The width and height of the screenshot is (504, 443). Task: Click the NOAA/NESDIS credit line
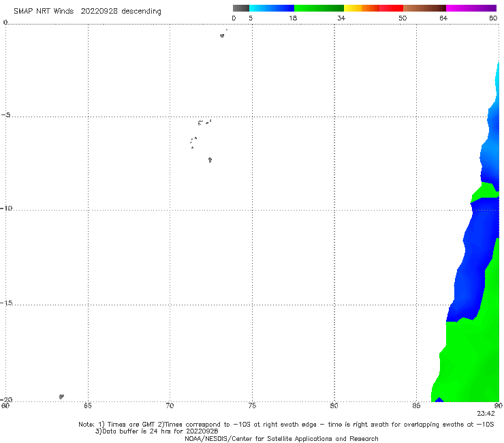click(281, 439)
